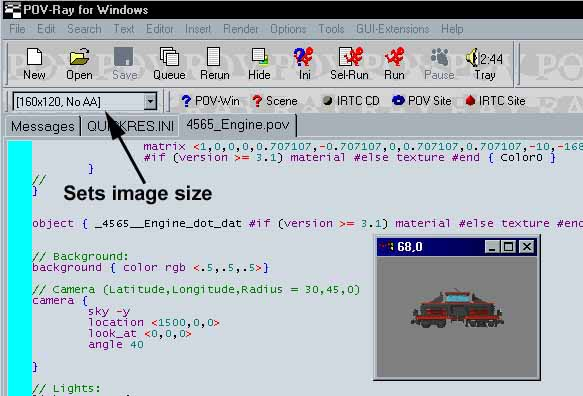Hide the render window via Hide icon
This screenshot has height=396, width=583.
(259, 64)
